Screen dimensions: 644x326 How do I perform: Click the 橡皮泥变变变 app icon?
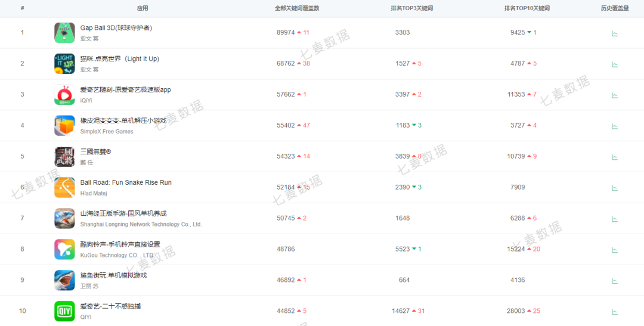pos(64,126)
